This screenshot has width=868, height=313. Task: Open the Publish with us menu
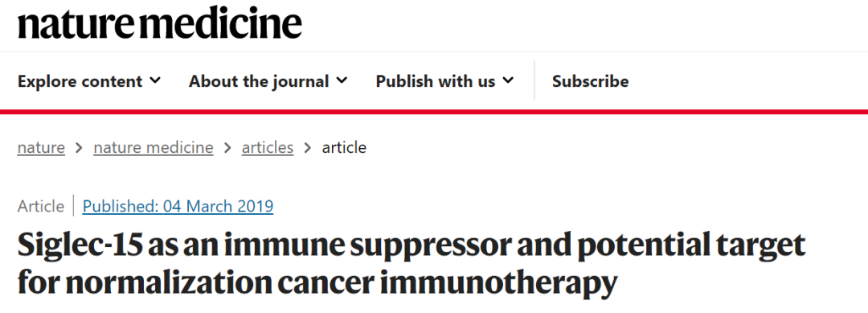(445, 81)
